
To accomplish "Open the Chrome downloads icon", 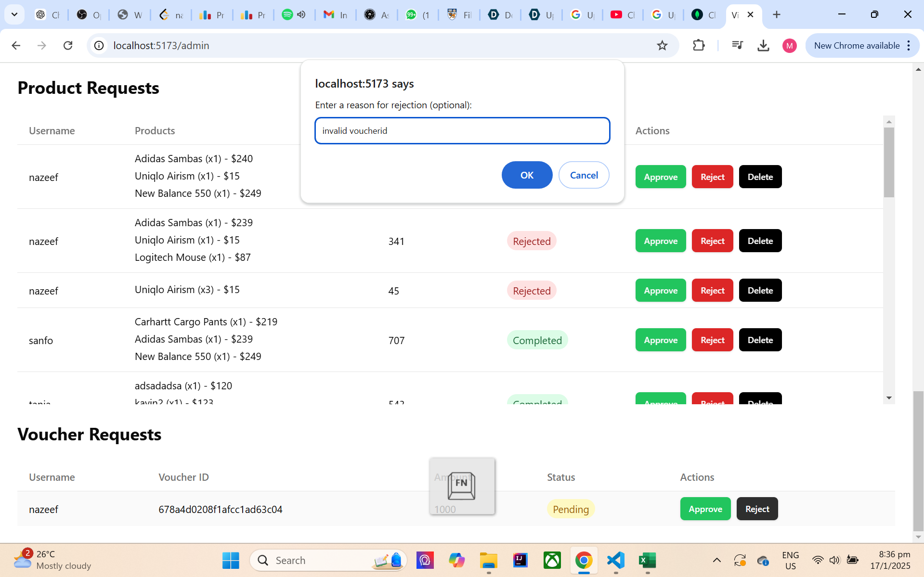I will pos(763,45).
